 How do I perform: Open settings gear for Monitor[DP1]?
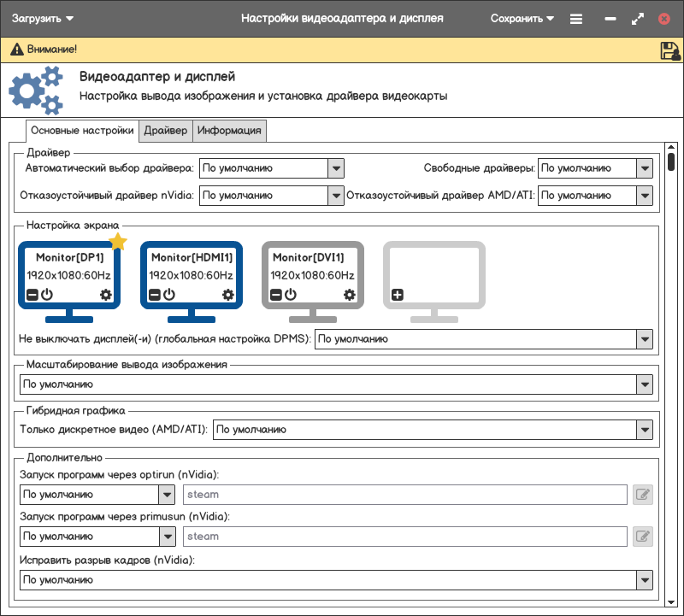106,295
